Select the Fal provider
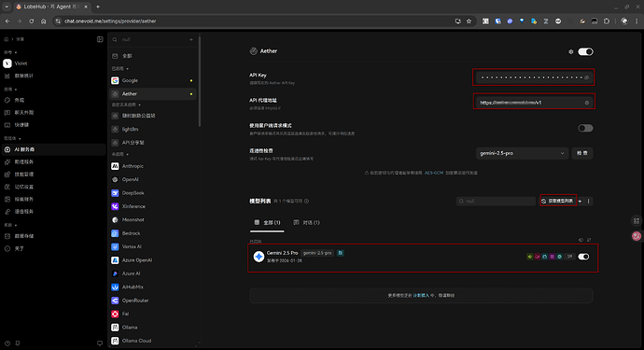This screenshot has height=350, width=644. 152,314
